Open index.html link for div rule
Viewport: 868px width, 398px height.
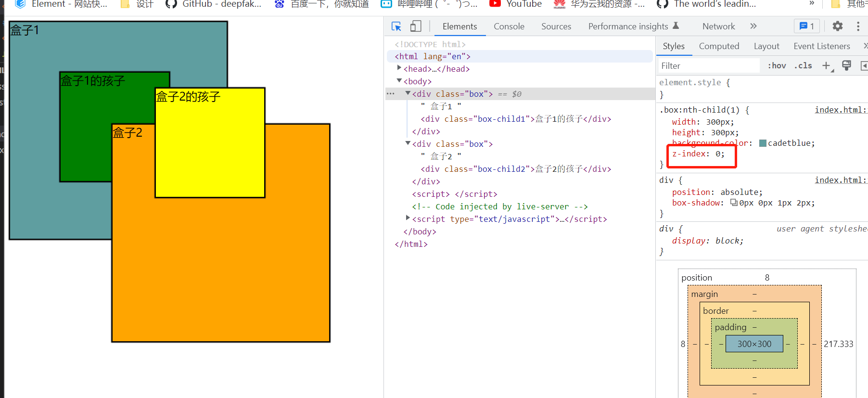click(841, 180)
